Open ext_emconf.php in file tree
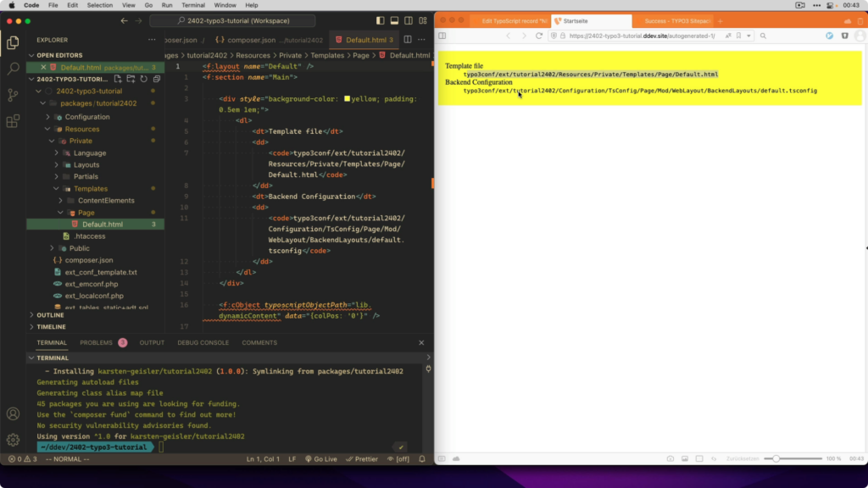 coord(92,284)
